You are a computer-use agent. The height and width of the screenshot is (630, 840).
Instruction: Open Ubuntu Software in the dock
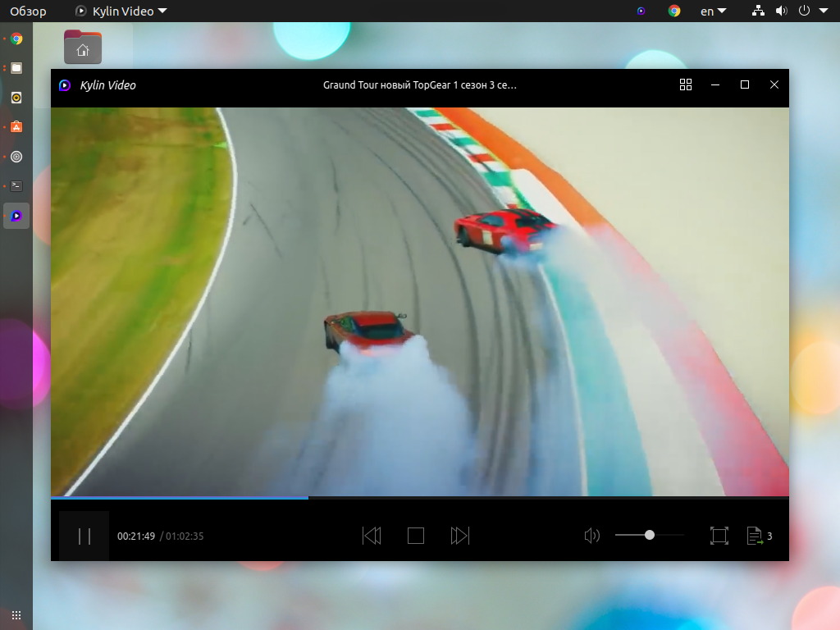pos(16,127)
